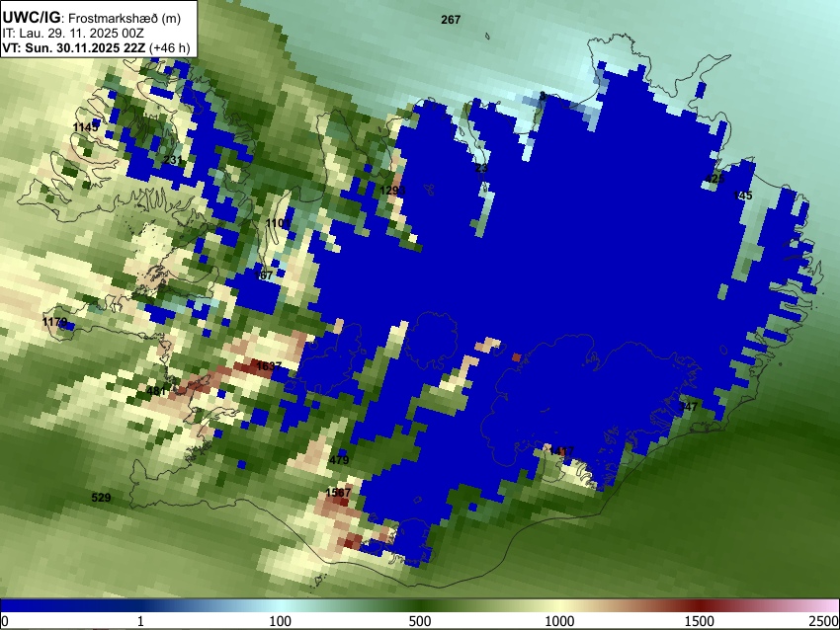The height and width of the screenshot is (630, 840).
Task: Click the 231 map value
Action: pos(173,160)
